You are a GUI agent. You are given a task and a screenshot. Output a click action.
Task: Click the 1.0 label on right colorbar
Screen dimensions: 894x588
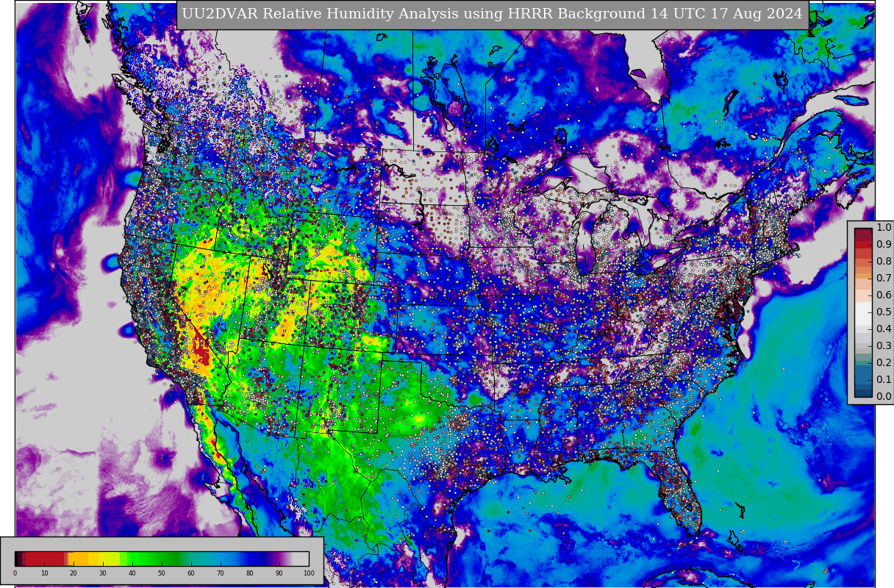[884, 228]
